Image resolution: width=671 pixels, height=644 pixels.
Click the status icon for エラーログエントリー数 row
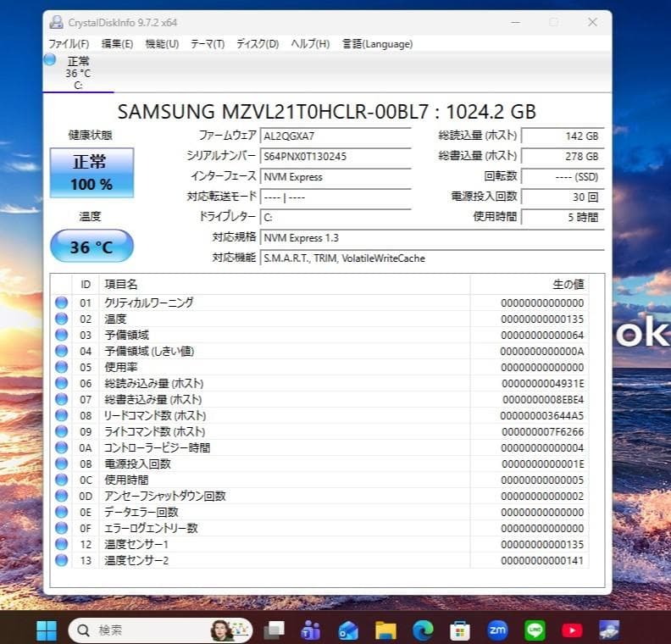[62, 528]
